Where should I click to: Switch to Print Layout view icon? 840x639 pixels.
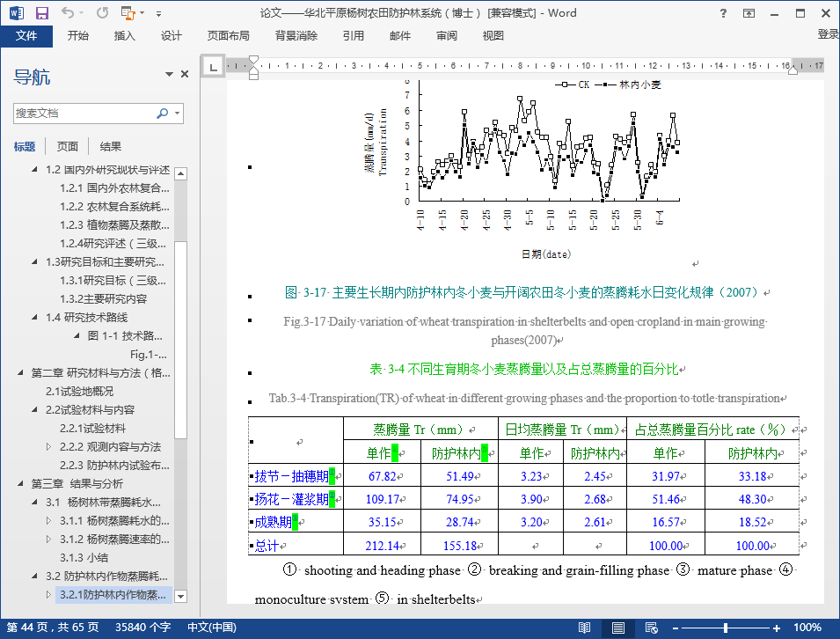click(x=617, y=628)
